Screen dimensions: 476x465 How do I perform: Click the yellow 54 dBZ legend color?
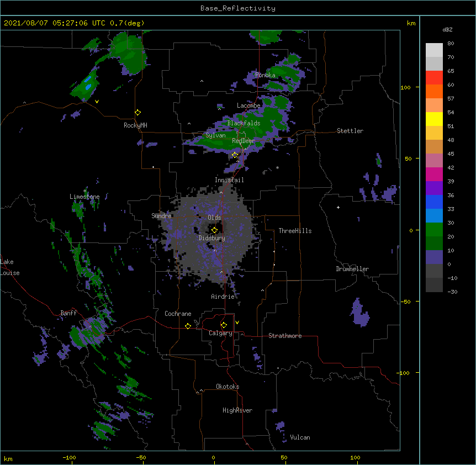(434, 119)
